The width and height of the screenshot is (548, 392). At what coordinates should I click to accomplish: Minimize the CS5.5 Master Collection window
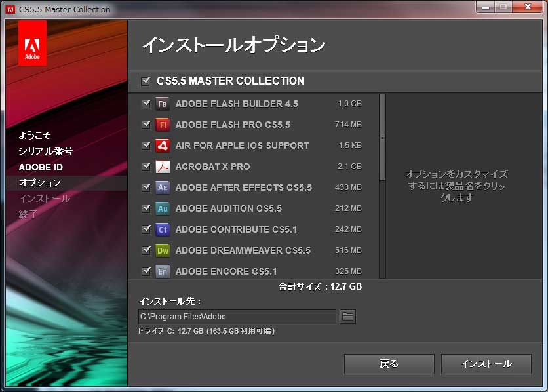[486, 7]
